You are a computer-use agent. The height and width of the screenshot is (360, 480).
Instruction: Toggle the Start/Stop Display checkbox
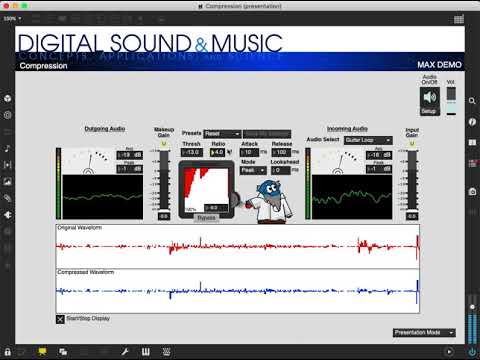click(x=60, y=319)
